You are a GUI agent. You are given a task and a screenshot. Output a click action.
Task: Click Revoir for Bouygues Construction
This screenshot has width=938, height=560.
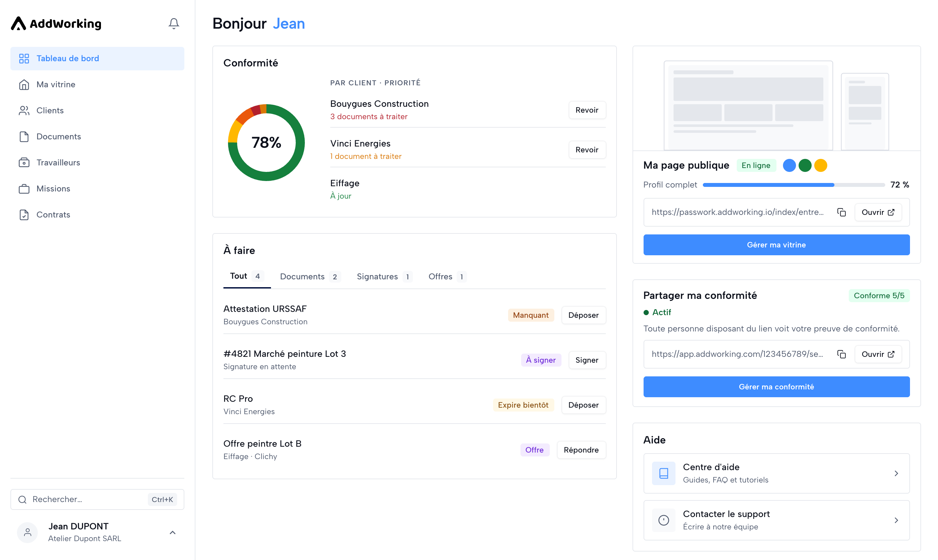(x=587, y=110)
